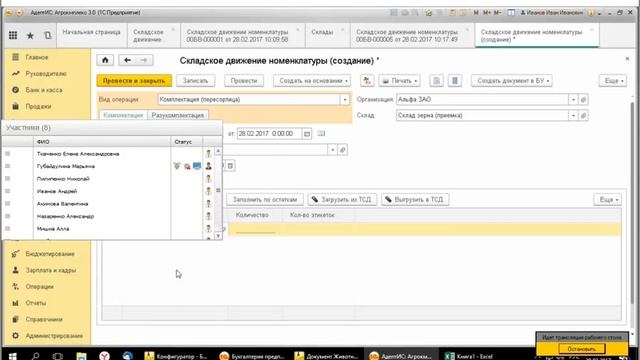Click the M memory button in title bar
This screenshot has width=640, height=360.
[x=476, y=13]
